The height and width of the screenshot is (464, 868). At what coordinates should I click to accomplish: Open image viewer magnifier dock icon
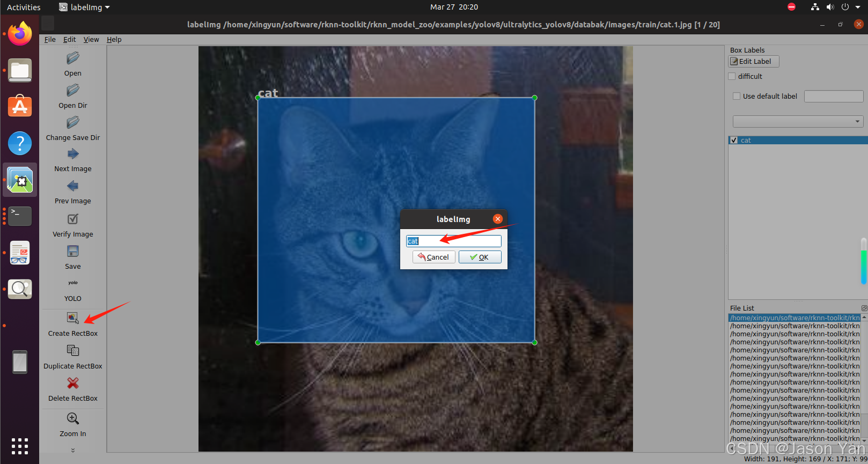[20, 289]
